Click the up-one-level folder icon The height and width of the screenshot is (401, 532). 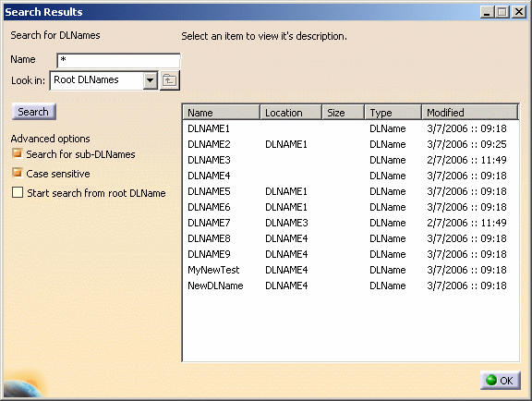pos(169,80)
